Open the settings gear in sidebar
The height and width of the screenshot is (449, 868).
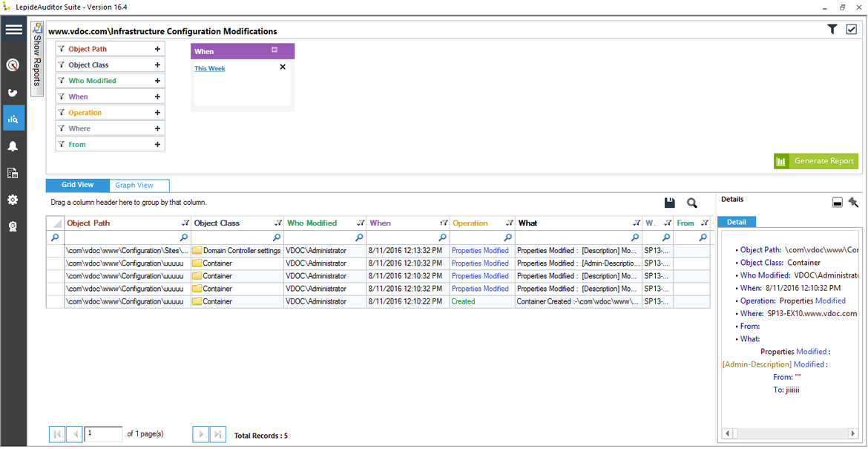13,200
